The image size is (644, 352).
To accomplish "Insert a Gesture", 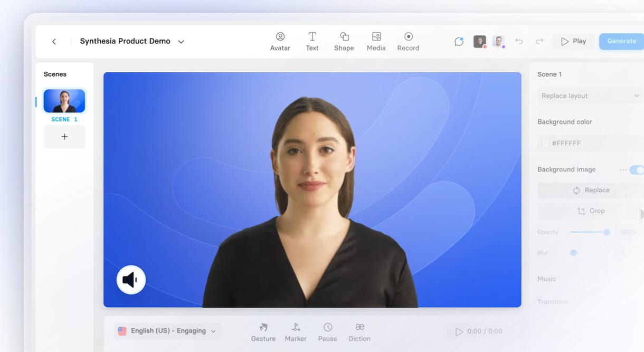I will point(263,332).
